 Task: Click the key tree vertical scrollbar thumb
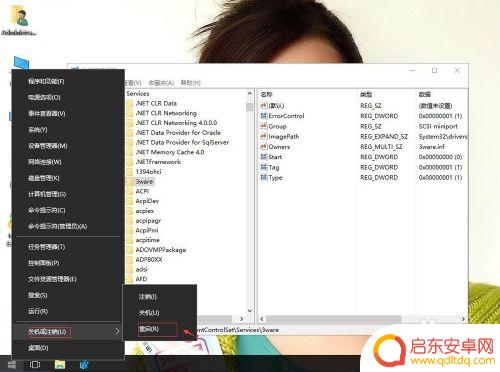pyautogui.click(x=250, y=107)
